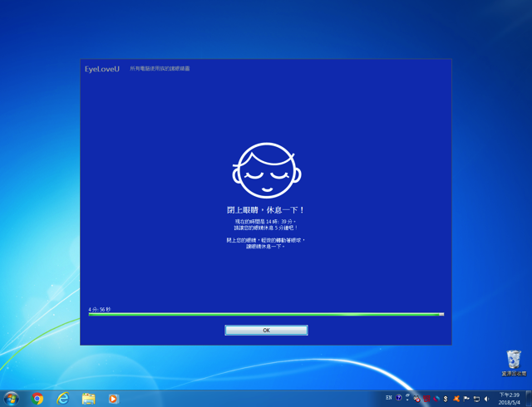Click the network connection tray icon
Screen dimensions: 532x407
pos(476,399)
